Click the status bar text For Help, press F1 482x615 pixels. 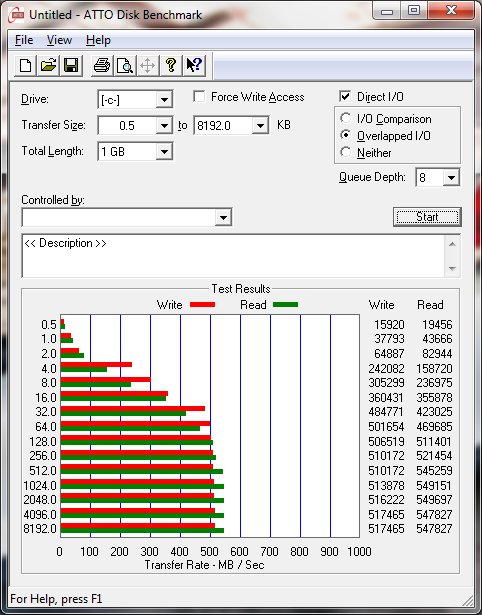(x=56, y=599)
